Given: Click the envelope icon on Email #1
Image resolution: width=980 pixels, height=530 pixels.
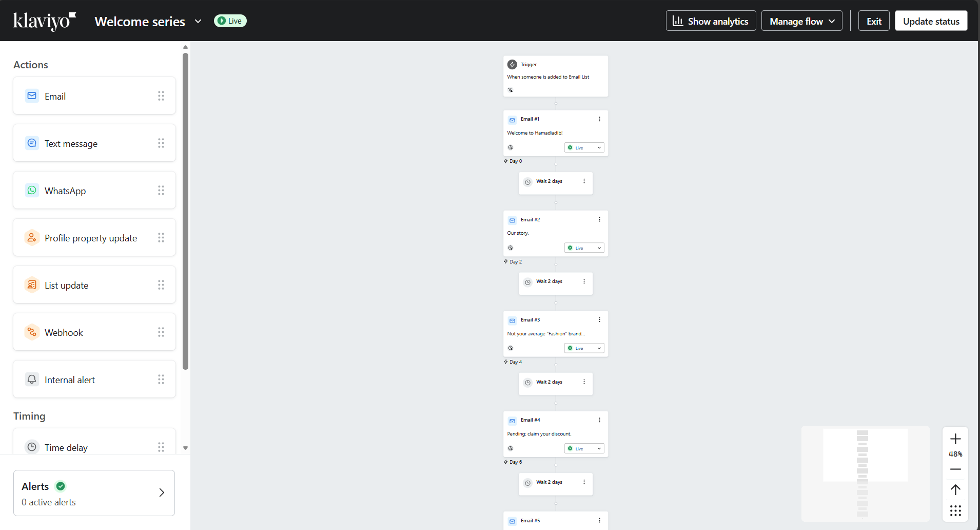Looking at the screenshot, I should pyautogui.click(x=512, y=119).
